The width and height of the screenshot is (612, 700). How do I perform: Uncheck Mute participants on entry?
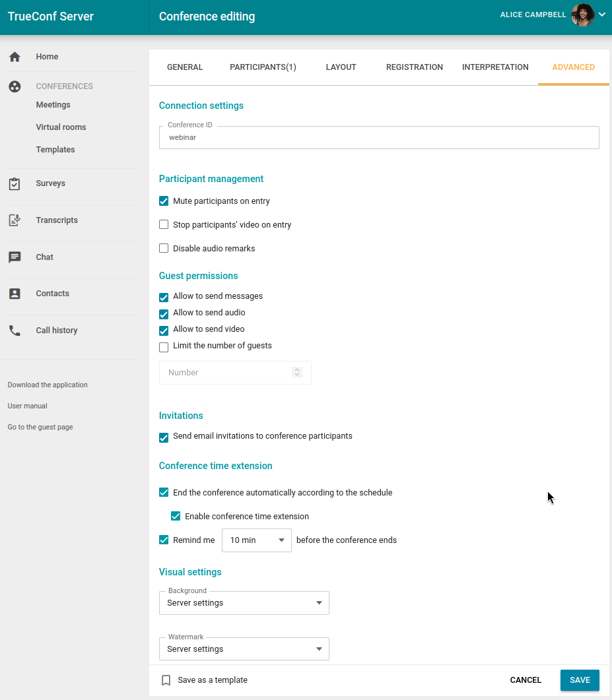(164, 201)
